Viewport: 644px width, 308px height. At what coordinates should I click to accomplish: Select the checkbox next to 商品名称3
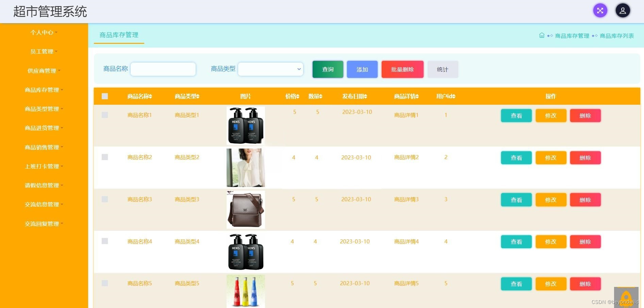coord(104,200)
